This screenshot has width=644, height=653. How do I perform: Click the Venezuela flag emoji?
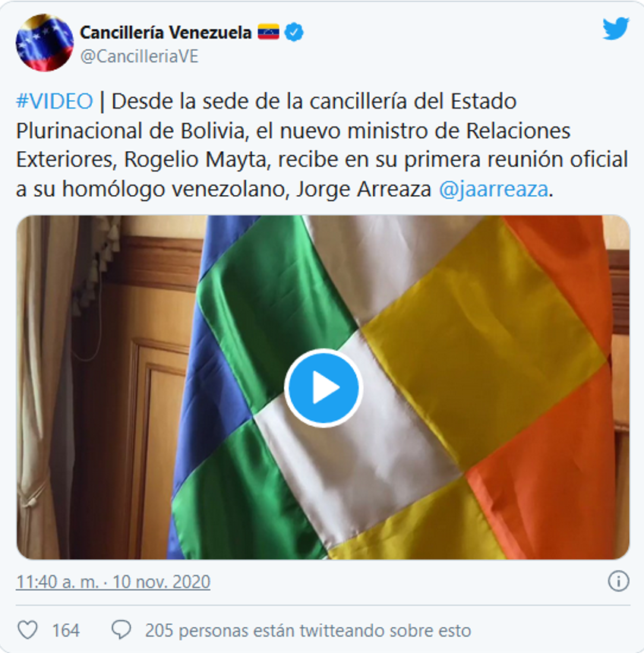coord(268,32)
